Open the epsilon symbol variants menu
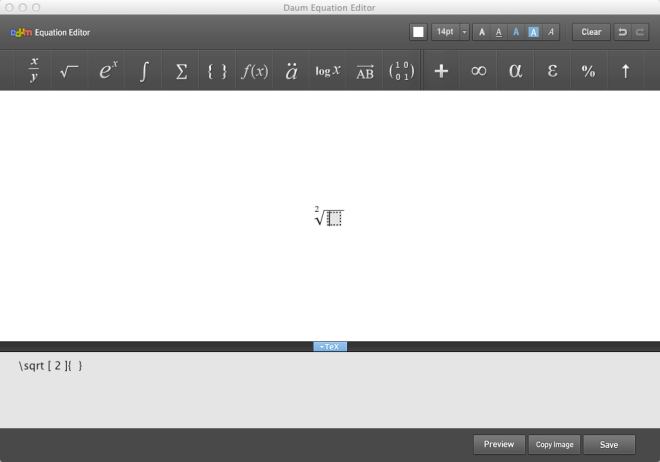The height and width of the screenshot is (462, 660). (x=552, y=70)
